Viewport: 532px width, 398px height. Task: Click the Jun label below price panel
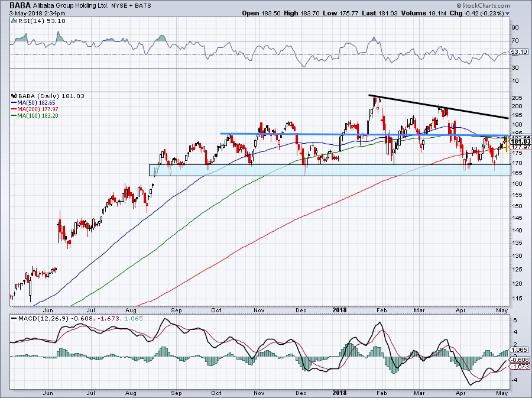[x=48, y=310]
